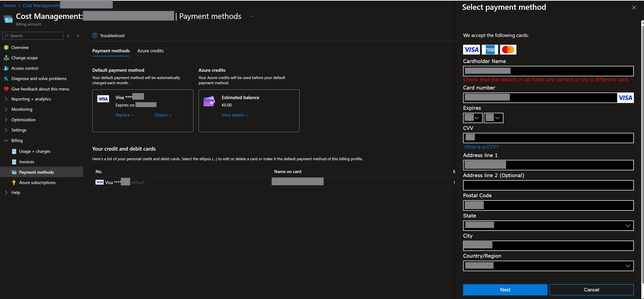
Task: Click the Visa logo in the cards table row
Action: [100, 182]
